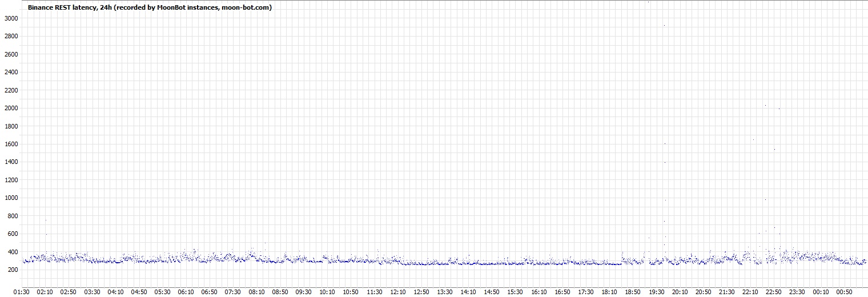The width and height of the screenshot is (868, 297).
Task: Click the y-axis label 200
Action: [x=13, y=270]
